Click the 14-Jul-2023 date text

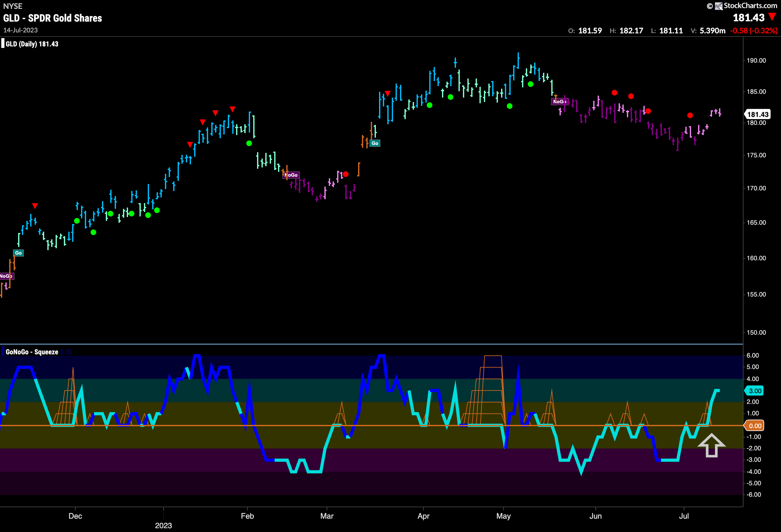tap(21, 30)
